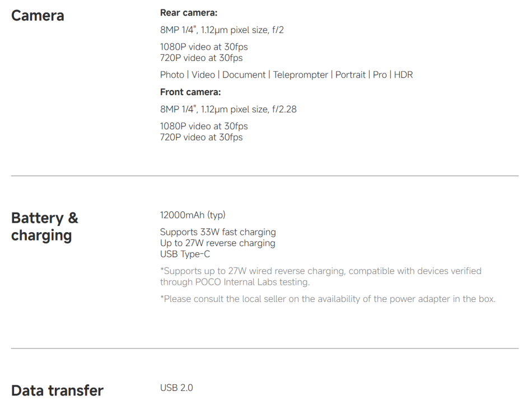Click the word "Teleprompter" in camera modes

(300, 75)
